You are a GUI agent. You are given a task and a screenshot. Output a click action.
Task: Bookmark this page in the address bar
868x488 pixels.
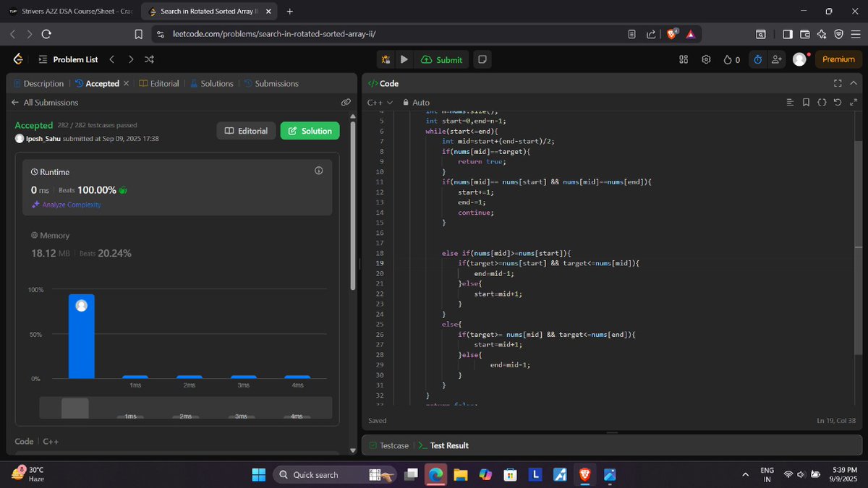[x=139, y=34]
